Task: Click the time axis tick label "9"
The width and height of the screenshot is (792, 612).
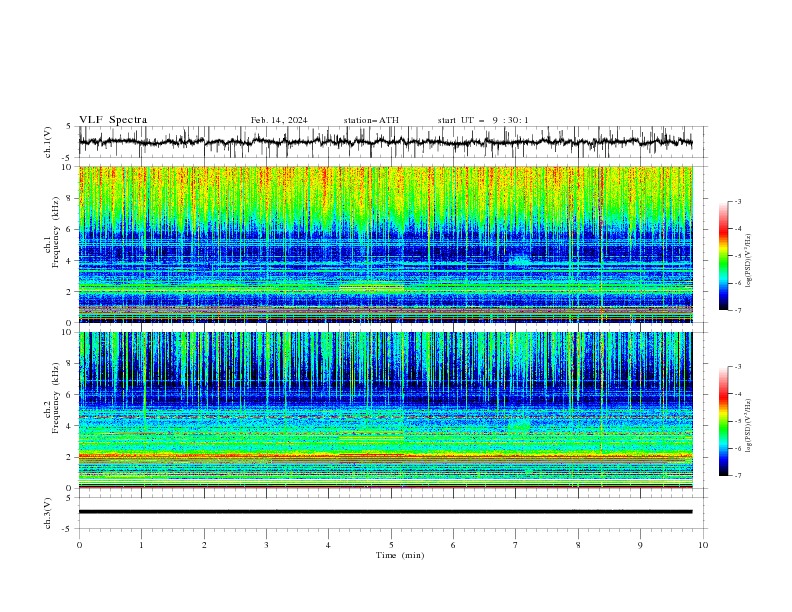Action: tap(640, 545)
